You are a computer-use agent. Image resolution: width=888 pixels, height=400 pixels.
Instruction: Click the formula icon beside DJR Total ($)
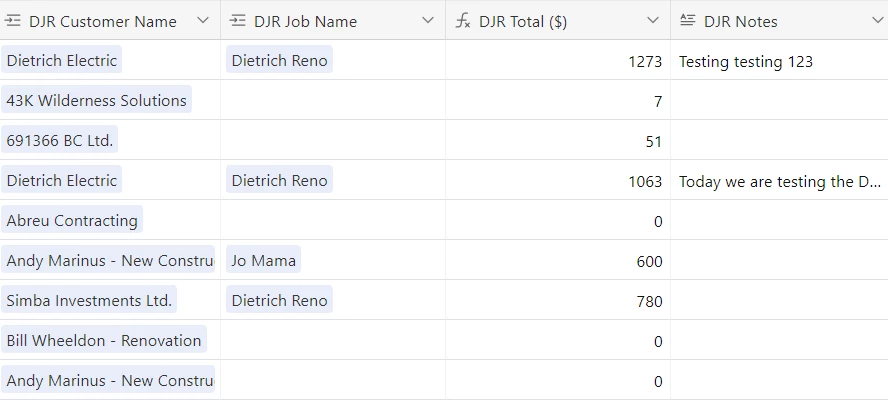click(x=463, y=22)
